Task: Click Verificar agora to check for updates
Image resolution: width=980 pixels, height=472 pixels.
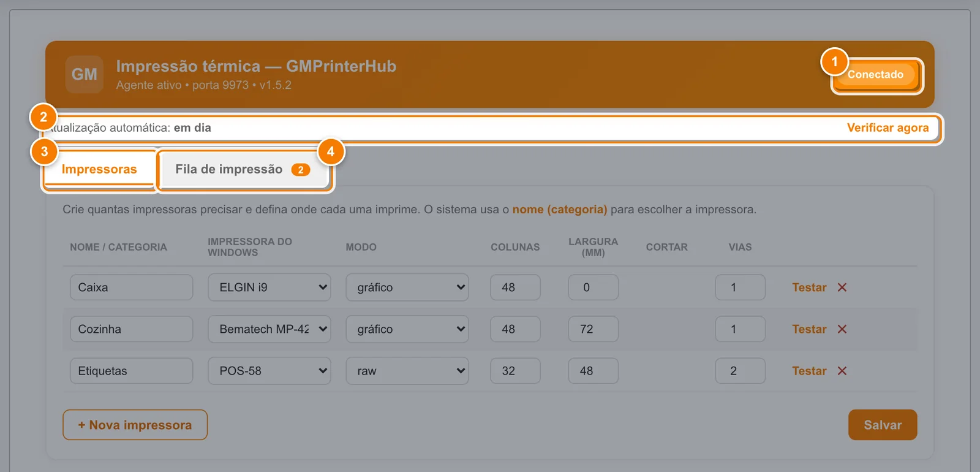Action: coord(888,128)
